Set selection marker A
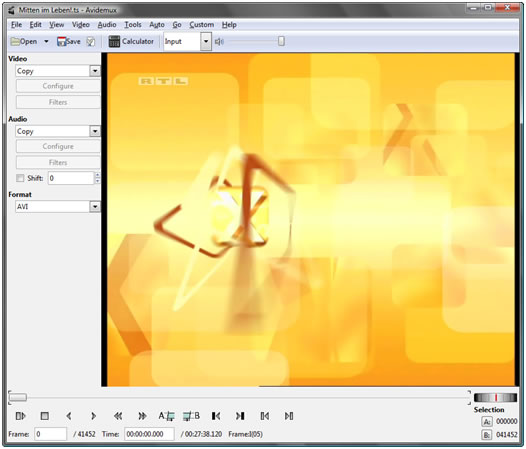 166,416
